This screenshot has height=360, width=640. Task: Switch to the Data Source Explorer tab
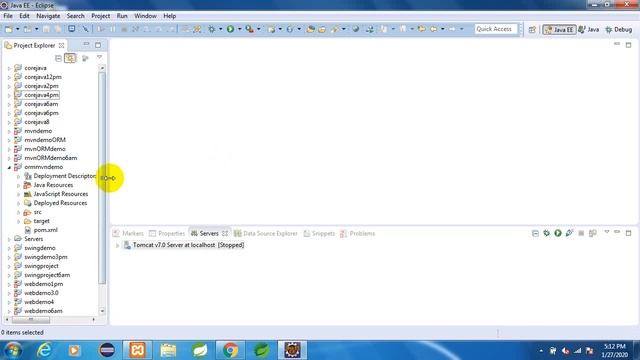coord(266,233)
